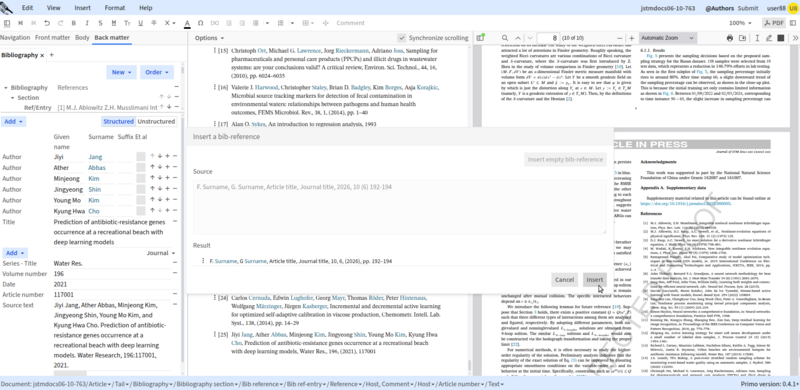
Task: Open the View menu
Action: [54, 8]
